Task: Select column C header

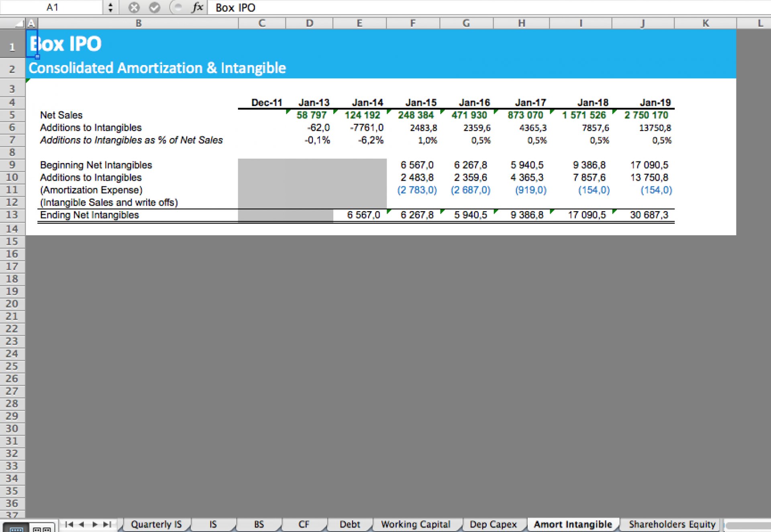Action: 262,23
